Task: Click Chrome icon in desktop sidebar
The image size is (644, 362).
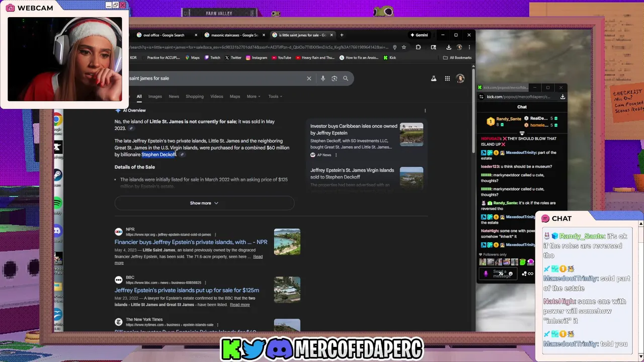Action: pyautogui.click(x=57, y=120)
